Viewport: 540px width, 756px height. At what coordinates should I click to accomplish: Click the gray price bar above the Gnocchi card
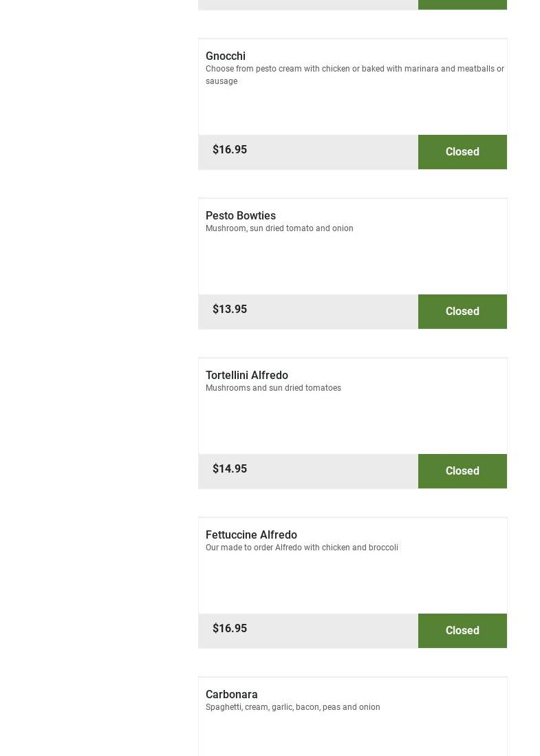[307, 4]
